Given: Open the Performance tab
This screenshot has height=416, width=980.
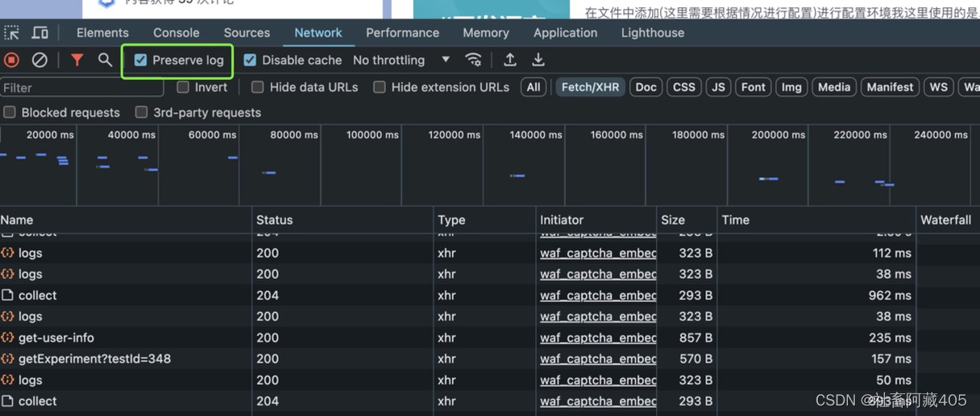Looking at the screenshot, I should click(402, 33).
